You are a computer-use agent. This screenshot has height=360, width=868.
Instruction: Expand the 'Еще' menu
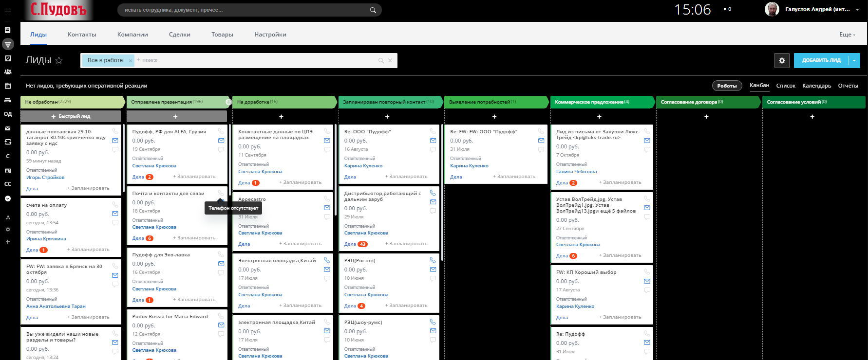click(x=847, y=35)
